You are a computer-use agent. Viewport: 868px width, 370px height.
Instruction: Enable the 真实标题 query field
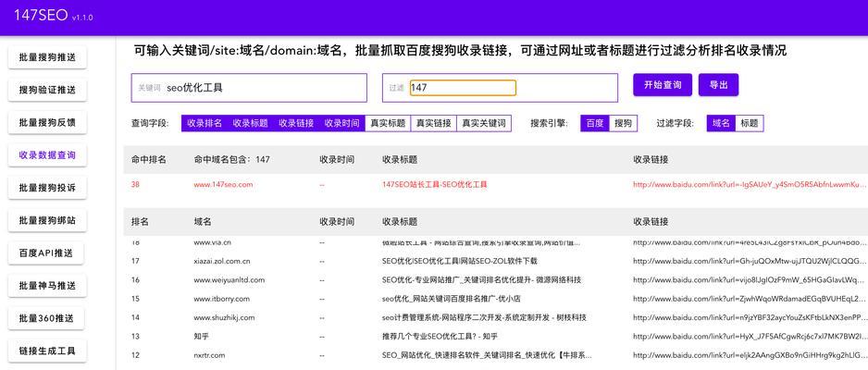click(388, 123)
